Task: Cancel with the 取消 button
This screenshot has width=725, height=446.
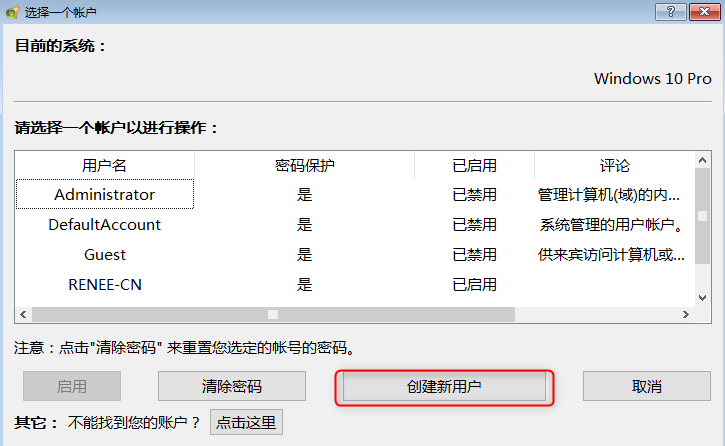Action: pyautogui.click(x=646, y=386)
